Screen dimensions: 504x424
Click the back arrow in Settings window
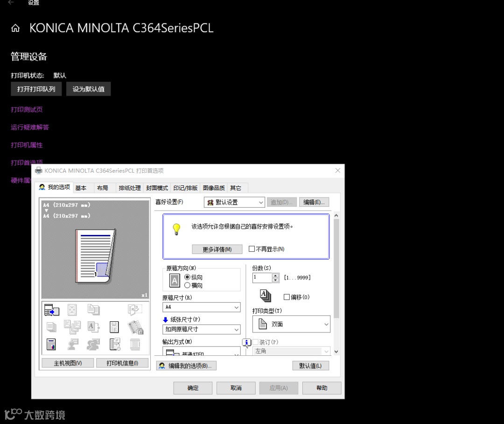(x=11, y=2)
